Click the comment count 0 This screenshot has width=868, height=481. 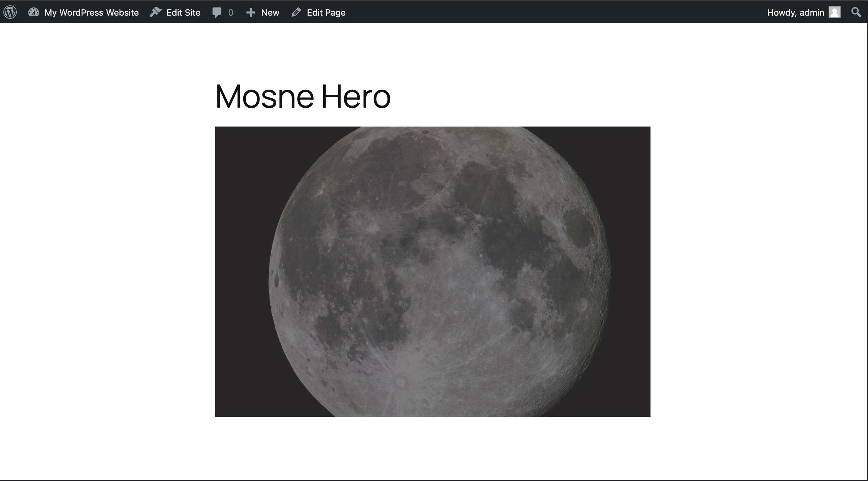[x=231, y=13]
